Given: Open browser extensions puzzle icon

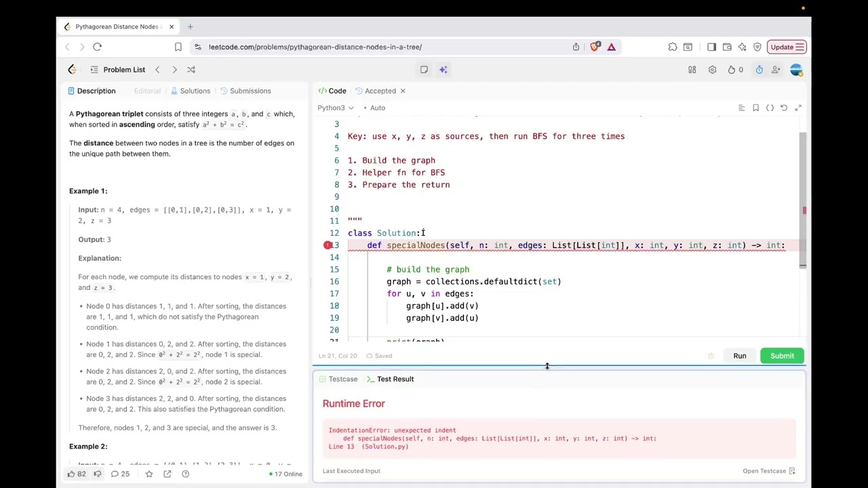Looking at the screenshot, I should (x=673, y=47).
